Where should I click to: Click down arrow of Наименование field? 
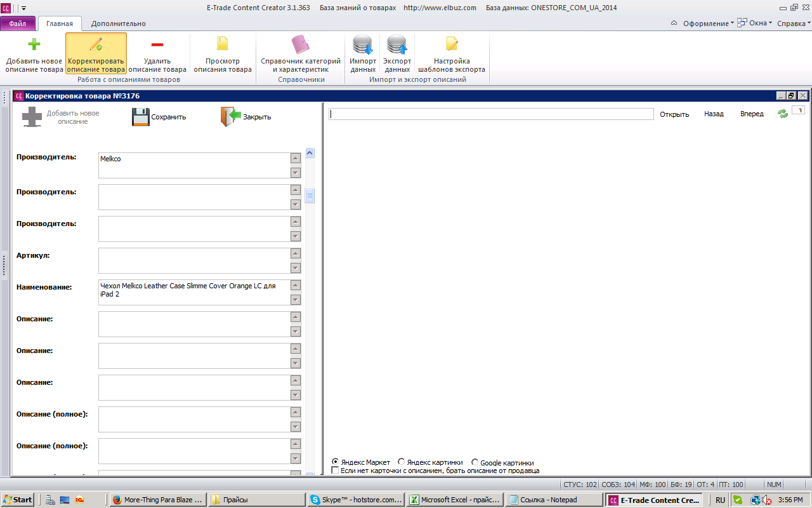point(296,300)
